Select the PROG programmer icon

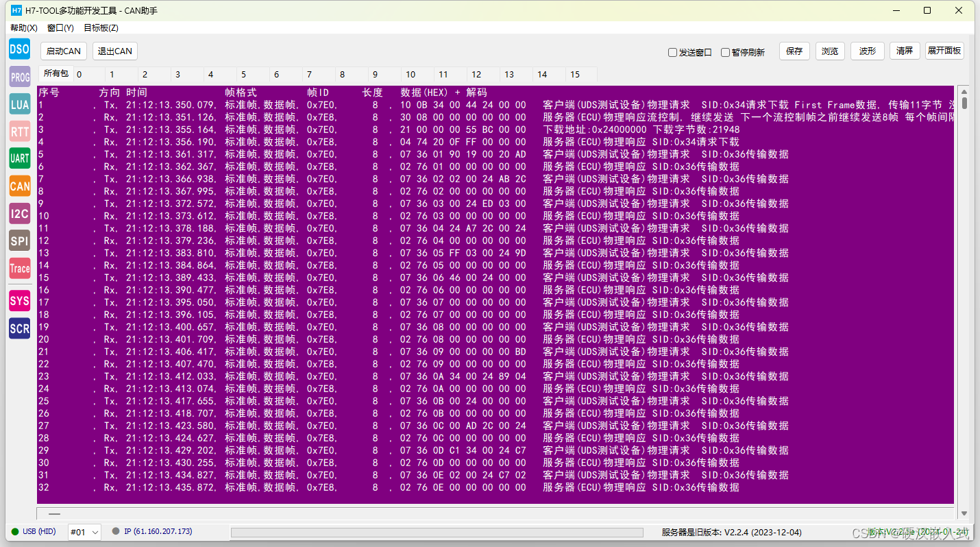[20, 77]
